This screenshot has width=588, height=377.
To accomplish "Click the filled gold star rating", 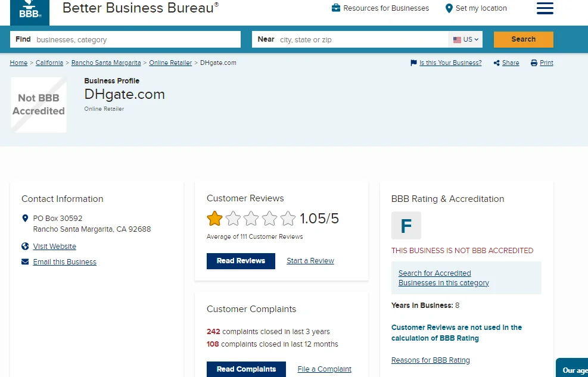I will pos(214,219).
